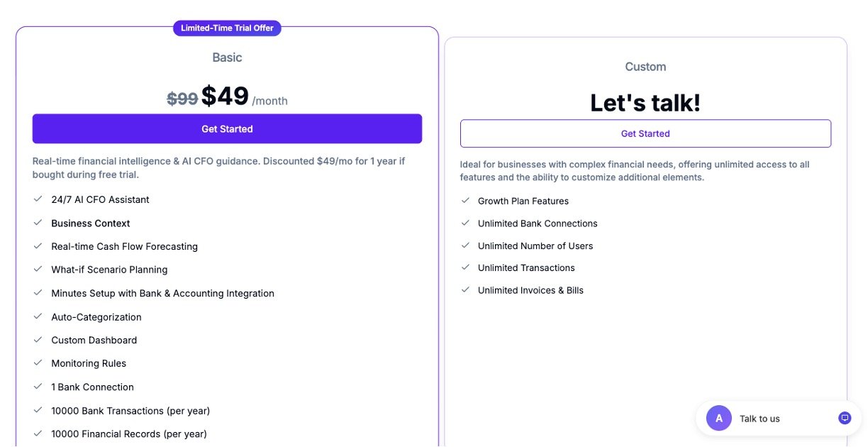Click the purple 'A' avatar icon
868x447 pixels.
(719, 419)
